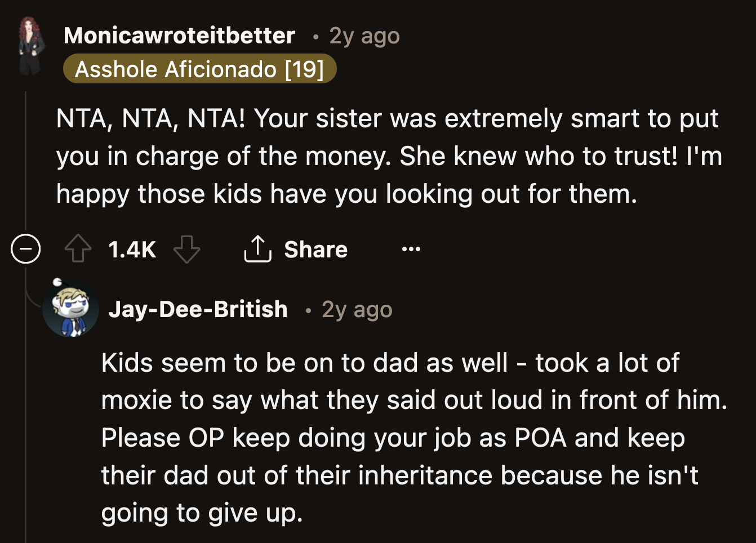
Task: Collapse Monicawroteitbetter's comment thread
Action: [25, 248]
